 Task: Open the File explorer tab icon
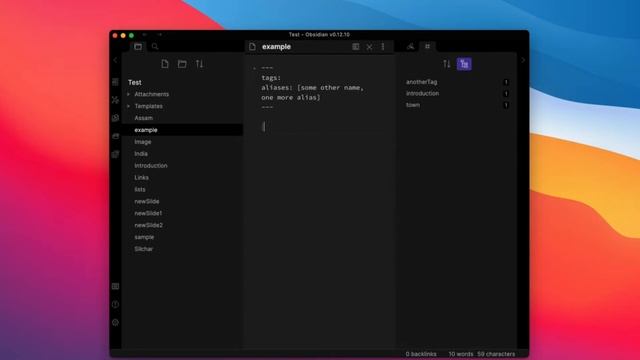click(x=138, y=47)
